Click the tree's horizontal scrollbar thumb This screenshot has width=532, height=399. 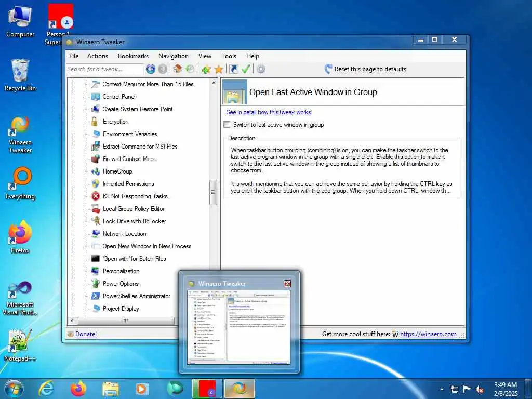click(x=126, y=321)
